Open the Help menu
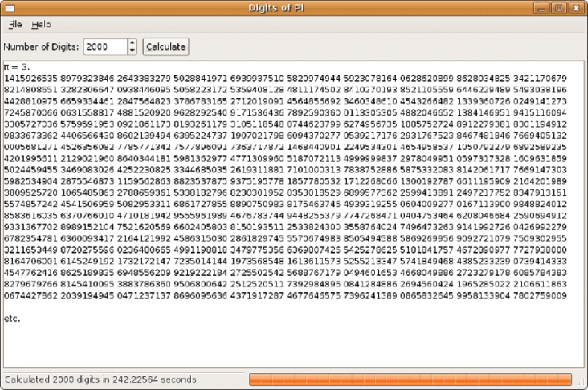The width and height of the screenshot is (588, 390). (41, 24)
